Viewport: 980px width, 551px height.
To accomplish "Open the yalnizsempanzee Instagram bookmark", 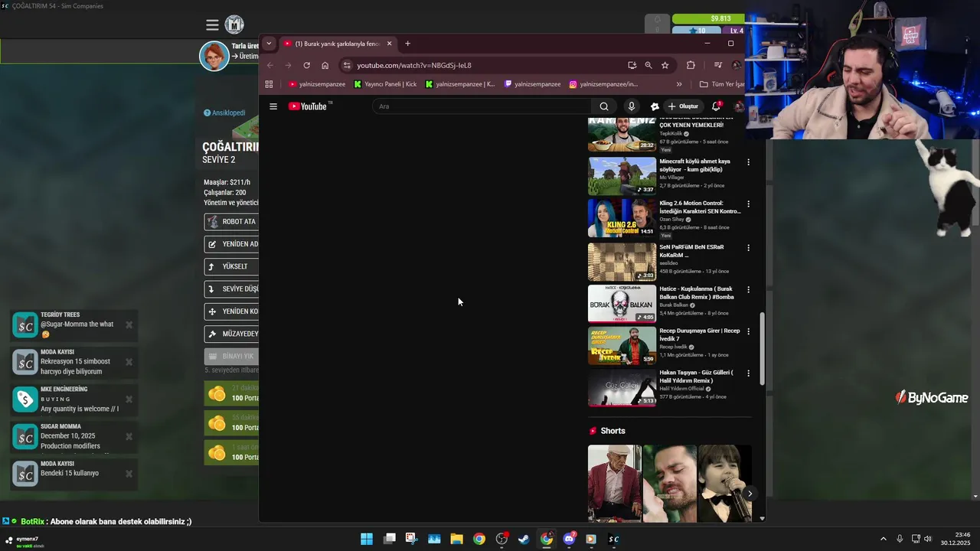I will pos(603,84).
